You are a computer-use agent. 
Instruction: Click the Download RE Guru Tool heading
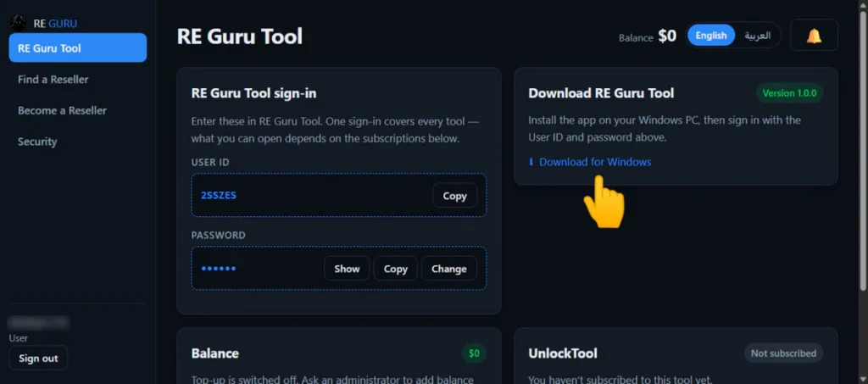coord(601,93)
